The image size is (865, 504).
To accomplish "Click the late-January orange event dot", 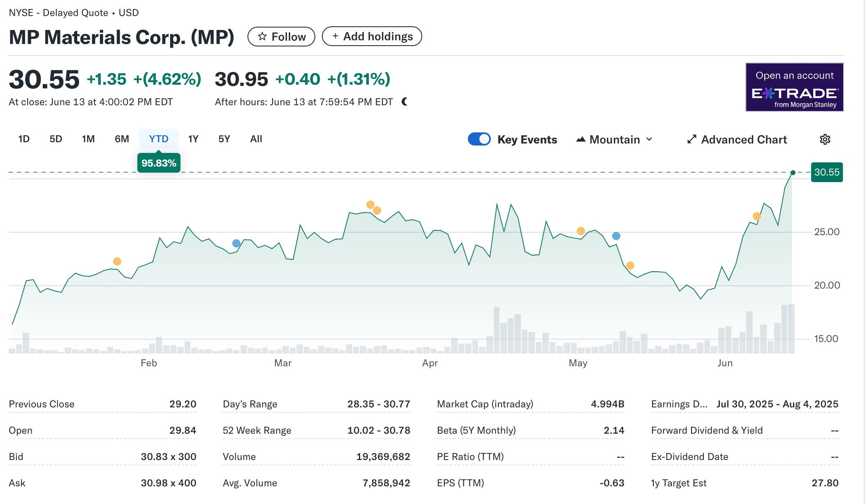I will pos(117,261).
